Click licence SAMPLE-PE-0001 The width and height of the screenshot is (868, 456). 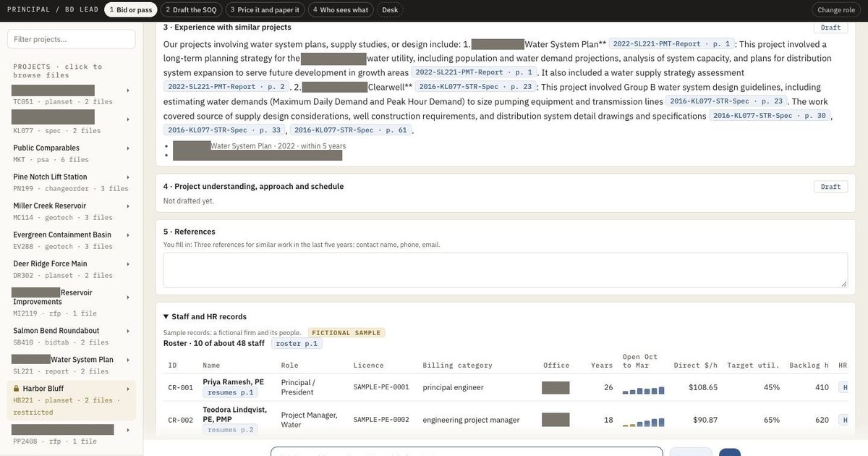click(x=381, y=387)
